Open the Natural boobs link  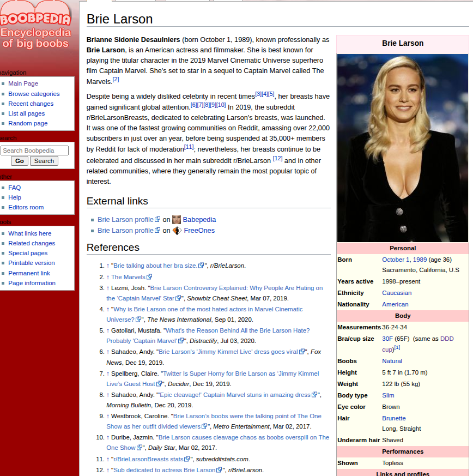click(x=392, y=361)
